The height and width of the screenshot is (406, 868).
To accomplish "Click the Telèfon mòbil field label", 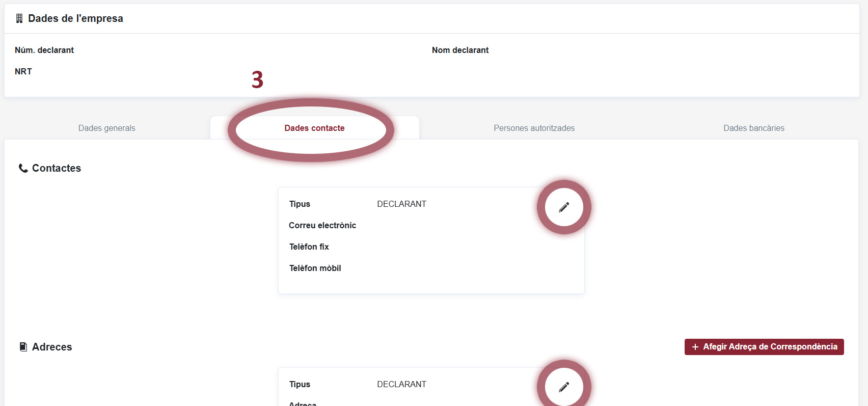I will [x=315, y=268].
